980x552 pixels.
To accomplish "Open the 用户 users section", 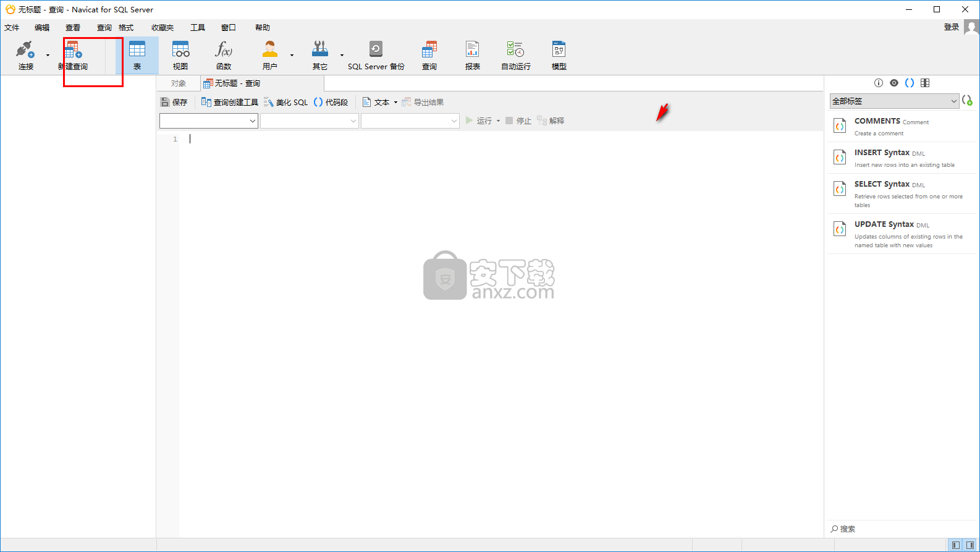I will (x=270, y=55).
